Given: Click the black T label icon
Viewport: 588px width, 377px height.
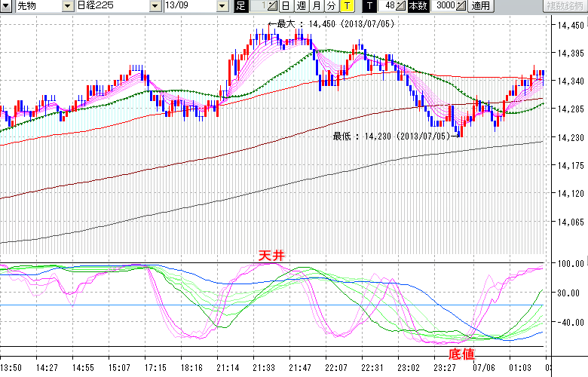Looking at the screenshot, I should (369, 6).
